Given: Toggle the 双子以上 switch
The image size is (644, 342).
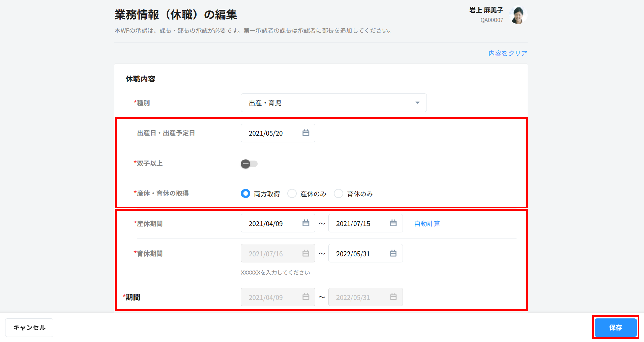Looking at the screenshot, I should [249, 164].
